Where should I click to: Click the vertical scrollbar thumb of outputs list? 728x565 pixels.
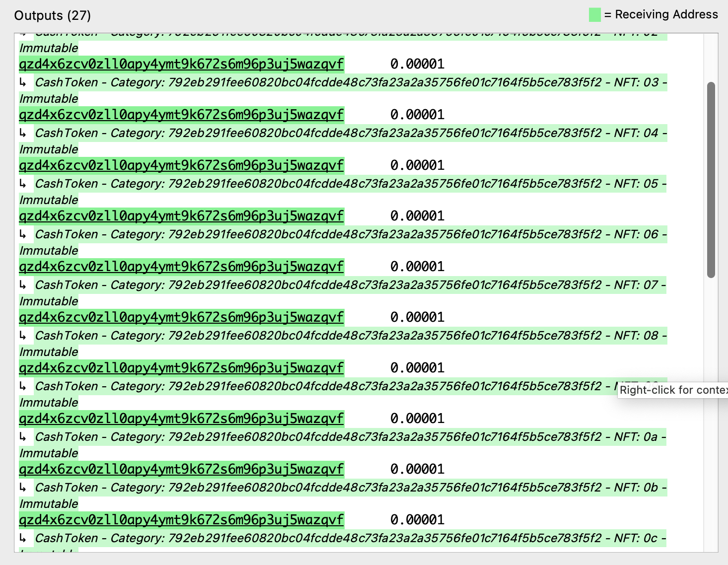pos(711,180)
